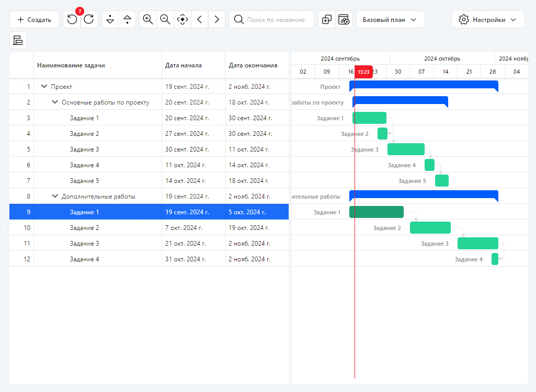Select row 11 Задание 3

[149, 244]
